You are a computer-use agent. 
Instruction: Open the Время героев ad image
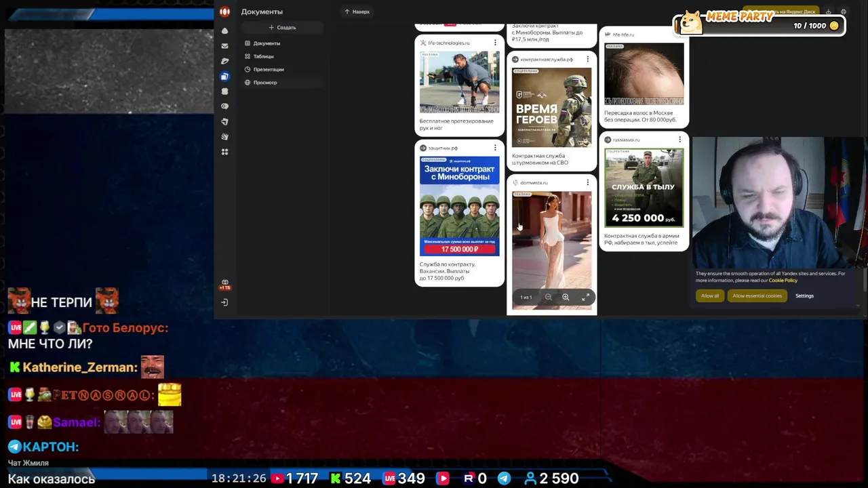coord(551,107)
